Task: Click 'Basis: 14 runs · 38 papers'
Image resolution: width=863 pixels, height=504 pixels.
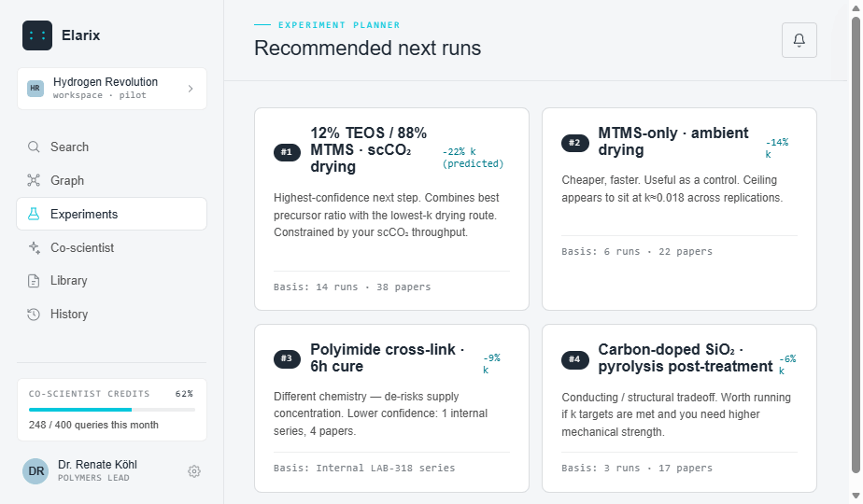Action: point(352,287)
